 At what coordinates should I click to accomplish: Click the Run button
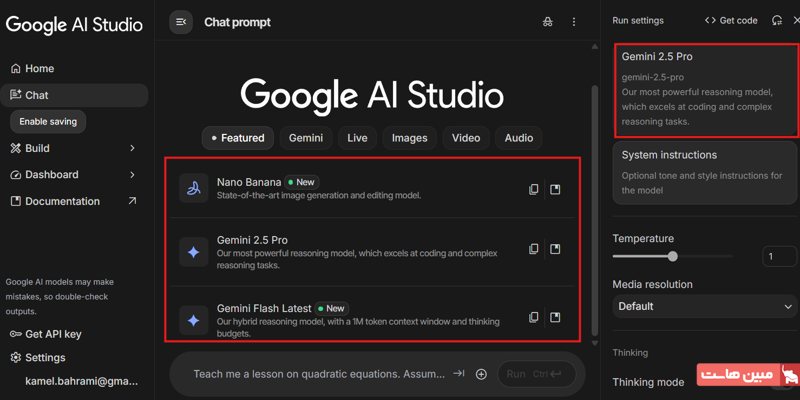[536, 374]
